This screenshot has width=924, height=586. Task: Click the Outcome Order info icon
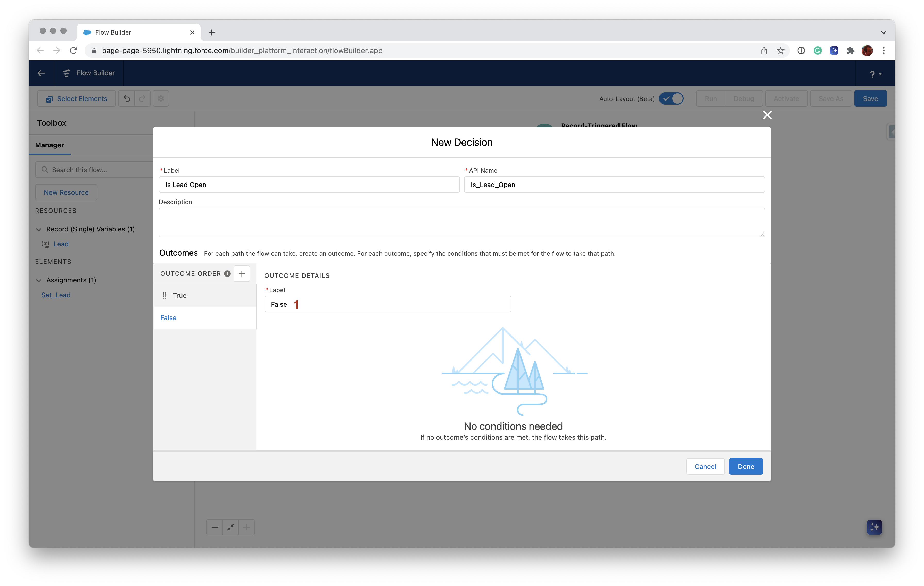pyautogui.click(x=227, y=273)
